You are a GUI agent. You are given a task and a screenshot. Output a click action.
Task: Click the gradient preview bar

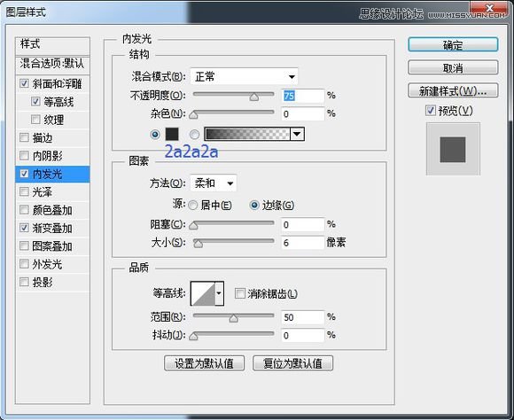[x=247, y=134]
